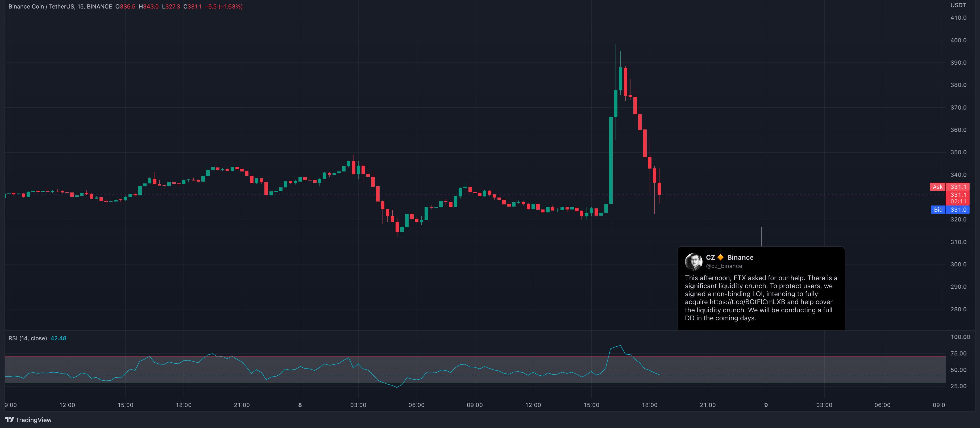Click the tweet body text about FTX liquidity crunch

tap(761, 298)
